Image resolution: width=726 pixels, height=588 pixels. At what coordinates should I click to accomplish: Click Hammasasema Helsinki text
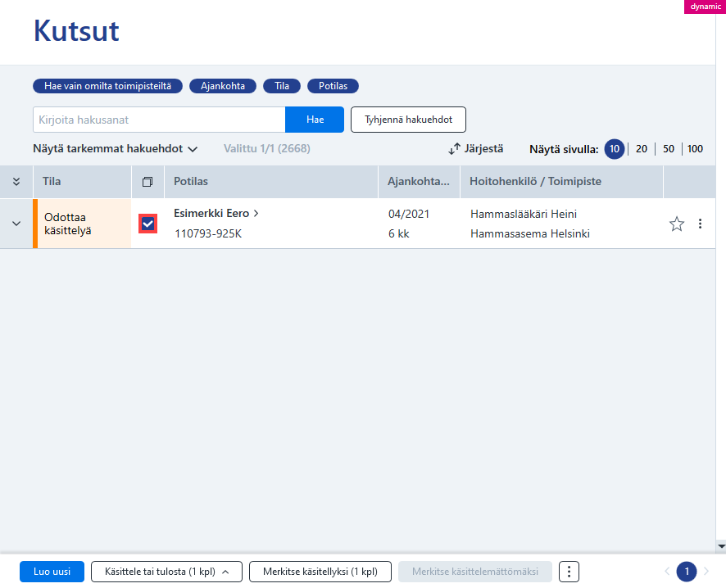529,233
